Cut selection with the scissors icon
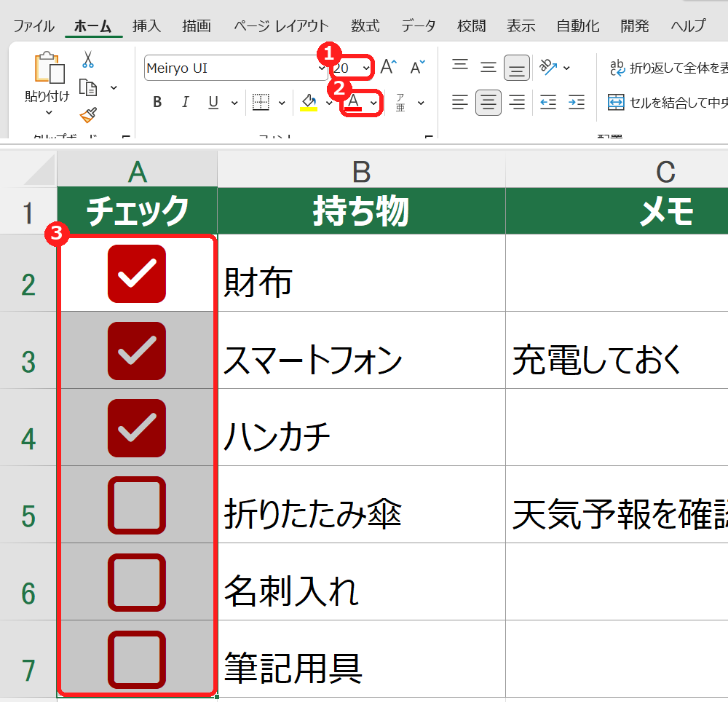Viewport: 728px width, 702px height. [88, 60]
